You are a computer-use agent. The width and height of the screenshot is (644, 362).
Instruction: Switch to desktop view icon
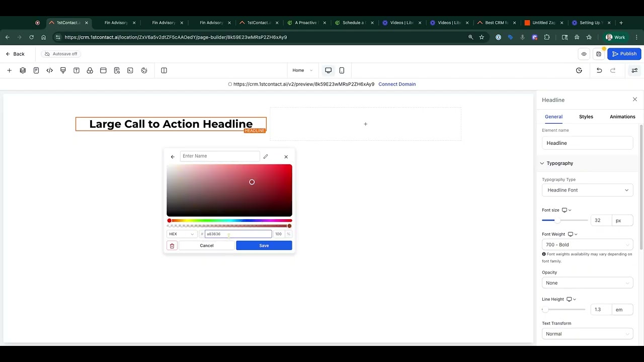point(328,70)
